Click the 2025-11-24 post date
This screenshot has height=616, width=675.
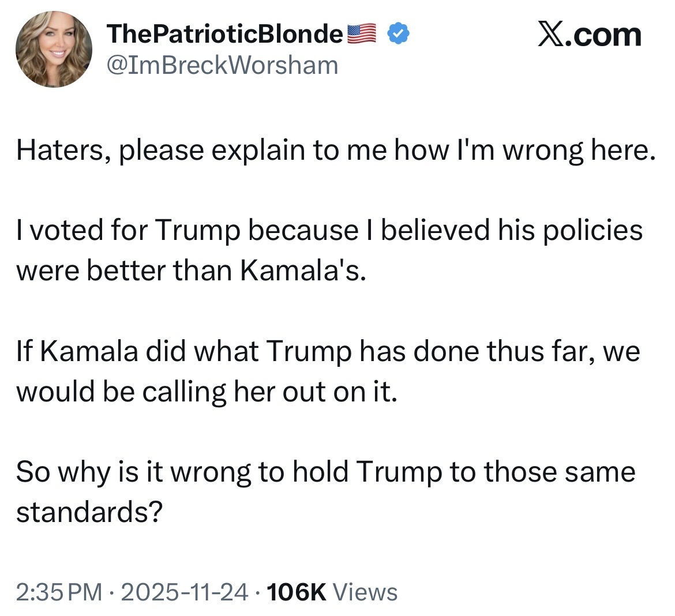[183, 592]
